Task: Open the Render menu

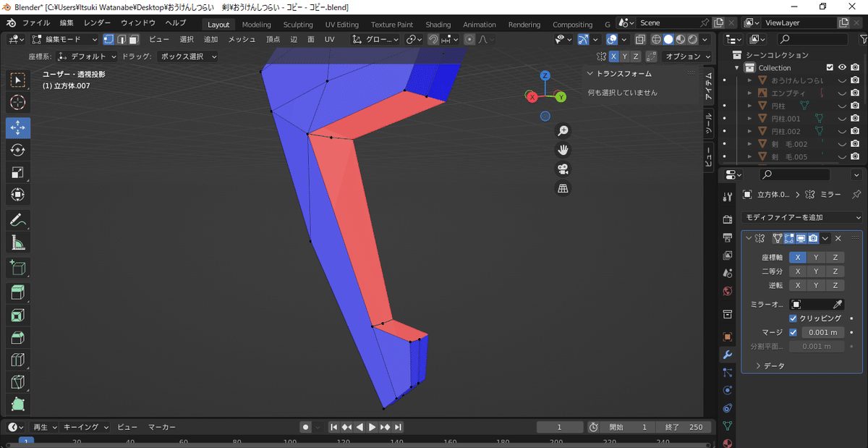Action: (97, 23)
